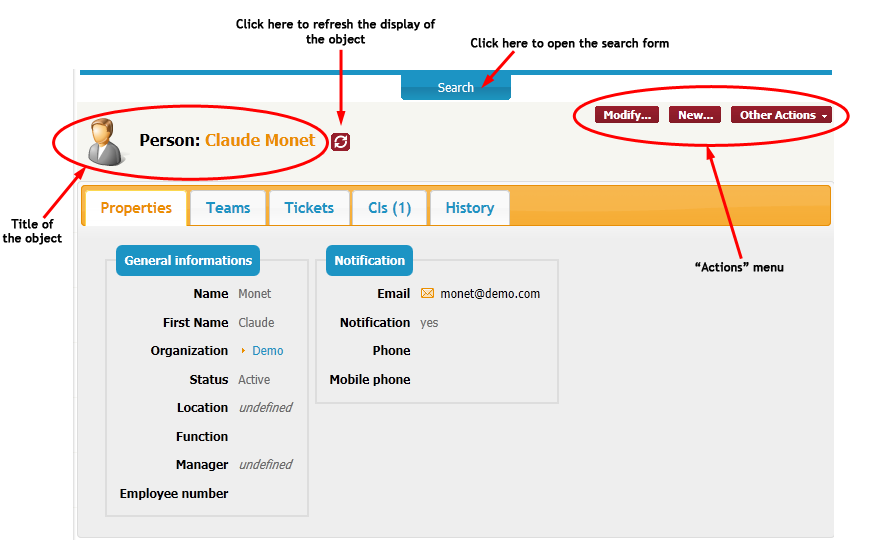The height and width of the screenshot is (540, 869).
Task: Go to the CIs (1) tab
Action: coord(389,208)
